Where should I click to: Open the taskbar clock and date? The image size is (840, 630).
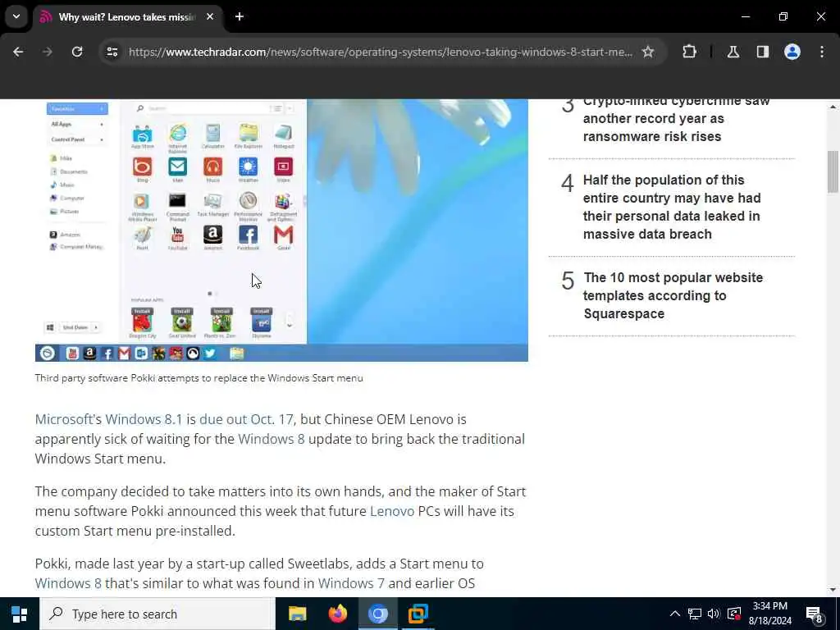tap(769, 614)
